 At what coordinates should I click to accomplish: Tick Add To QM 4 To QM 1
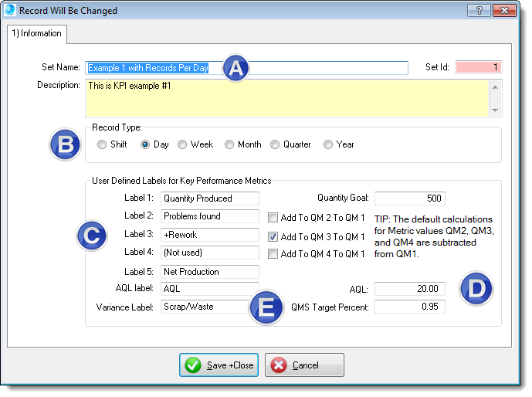coord(273,254)
